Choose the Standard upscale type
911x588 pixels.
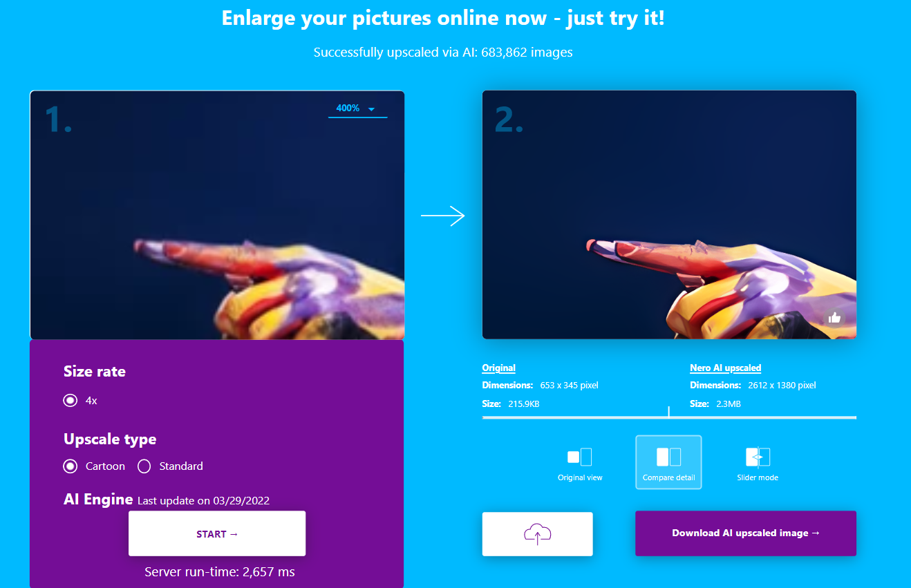[x=144, y=466]
